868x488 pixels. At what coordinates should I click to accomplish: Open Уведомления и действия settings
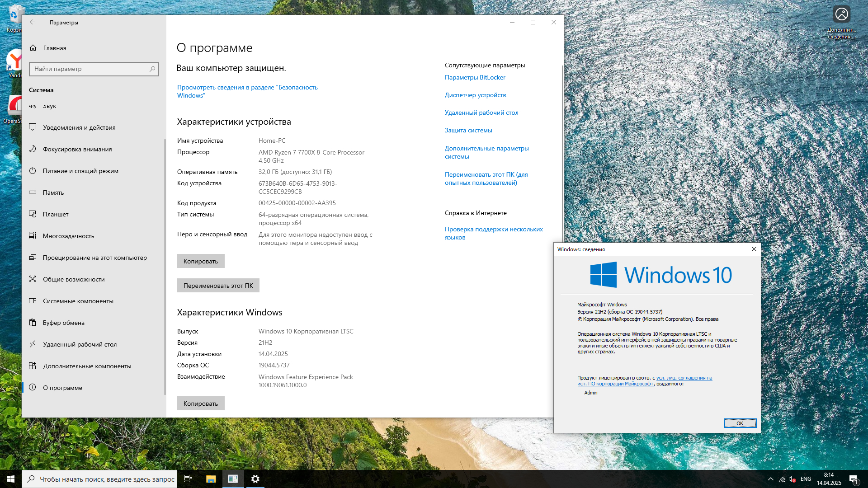(79, 127)
